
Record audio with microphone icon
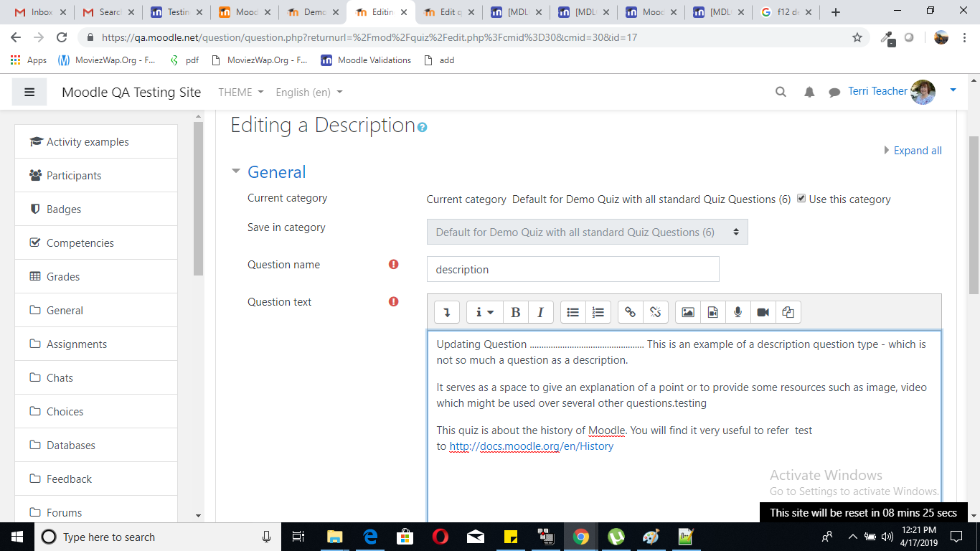click(738, 312)
